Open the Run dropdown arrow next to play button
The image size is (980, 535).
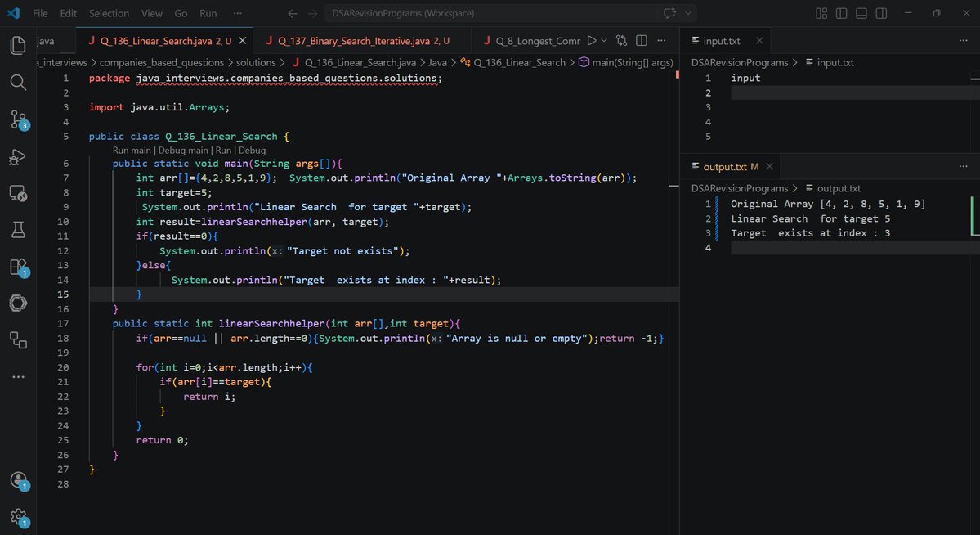pyautogui.click(x=604, y=41)
